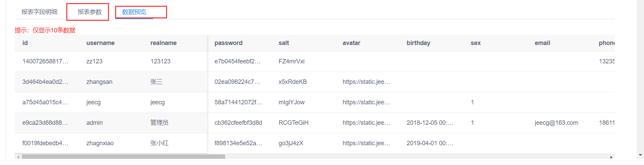Viewport: 644px width, 165px height.
Task: Click the horizontal scrollbar left arrow
Action: [x=18, y=157]
